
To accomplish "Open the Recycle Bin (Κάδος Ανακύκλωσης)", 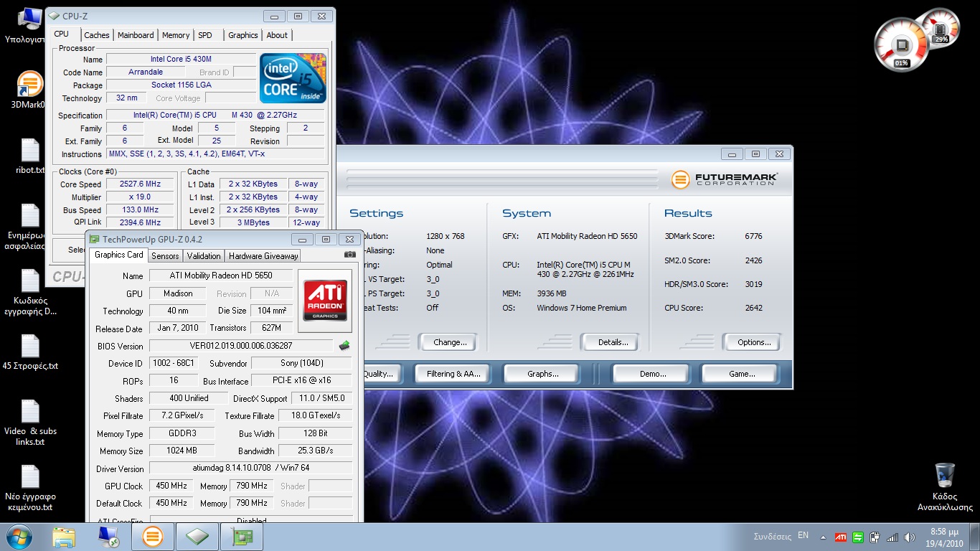I will click(945, 475).
